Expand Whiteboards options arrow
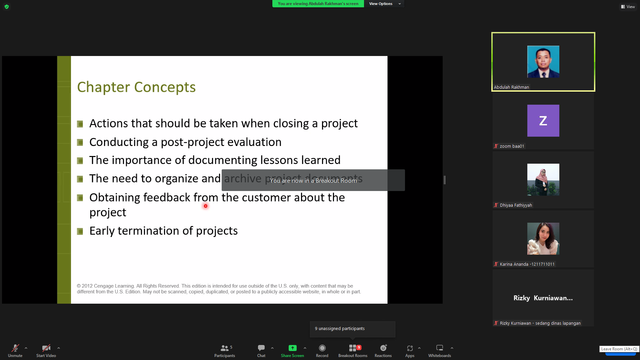The height and width of the screenshot is (360, 640). click(x=452, y=348)
